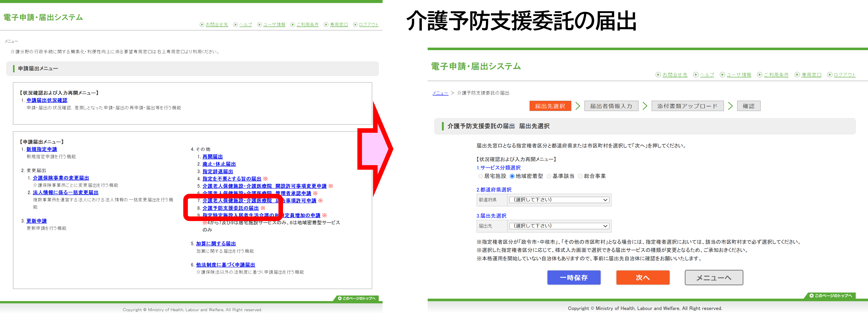Click play icon beside left お問合せ先
The image size is (868, 315).
[202, 25]
